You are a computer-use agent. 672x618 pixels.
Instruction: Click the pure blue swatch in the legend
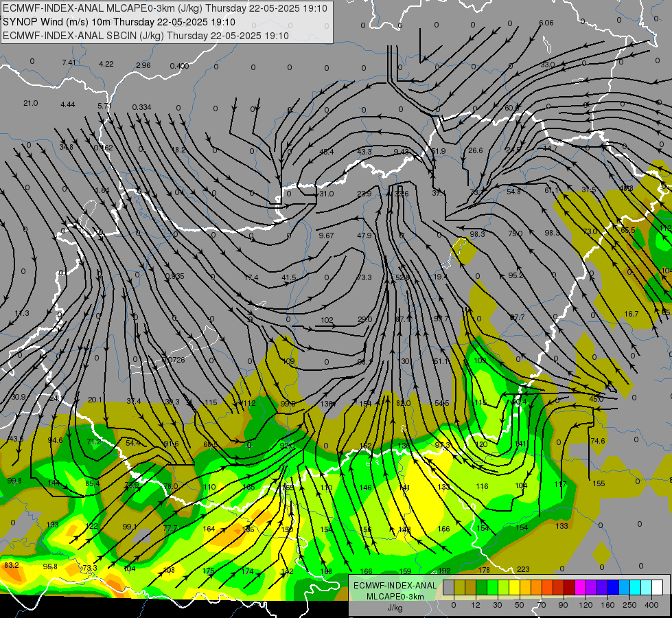(613, 587)
